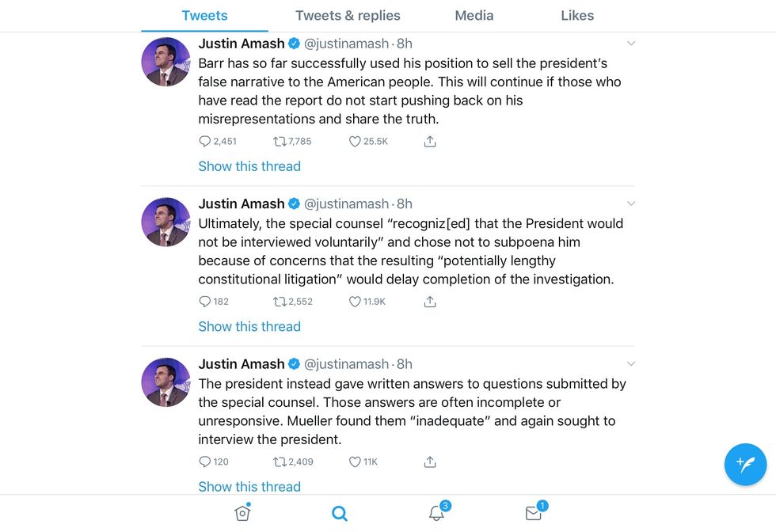Viewport: 776px width, 532px height.
Task: Show this thread under the Barr tweet
Action: click(249, 166)
